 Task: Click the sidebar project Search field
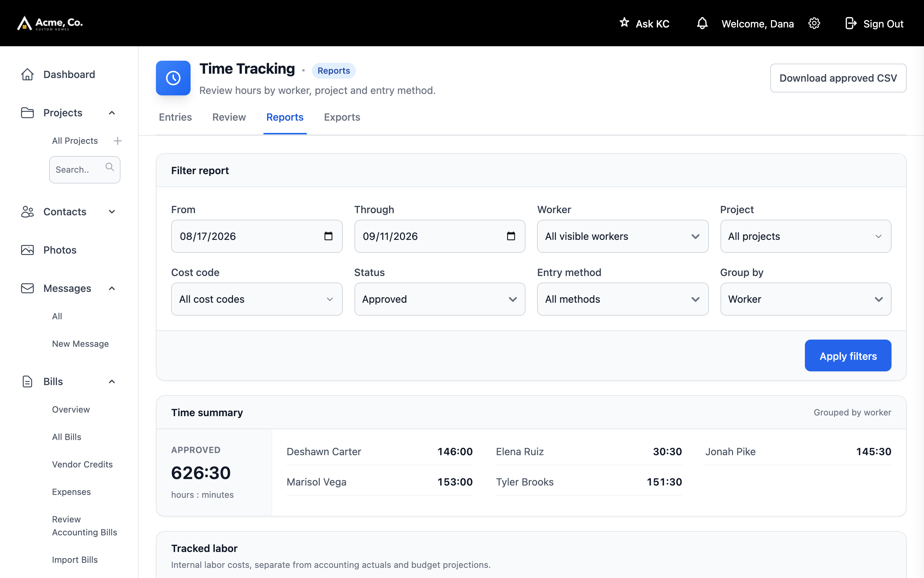84,169
